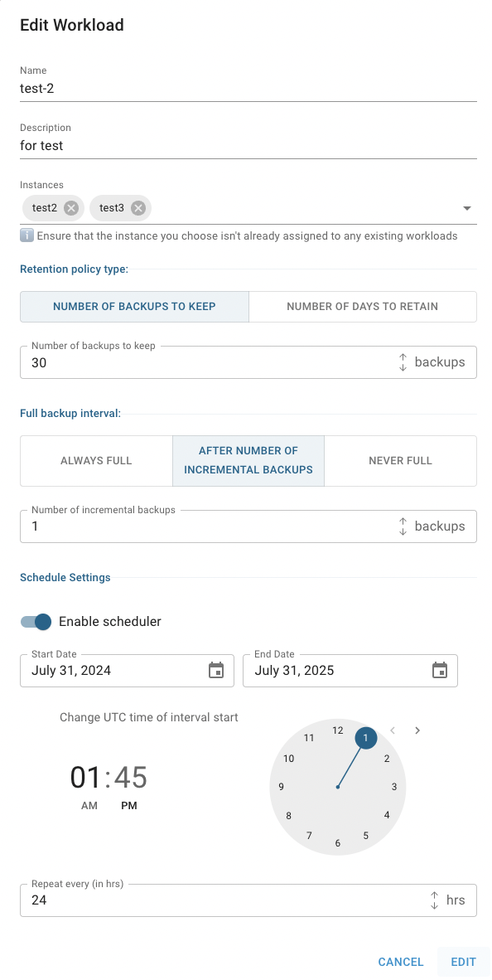Click the incremental backups stepper arrows
This screenshot has width=492, height=980.
403,526
